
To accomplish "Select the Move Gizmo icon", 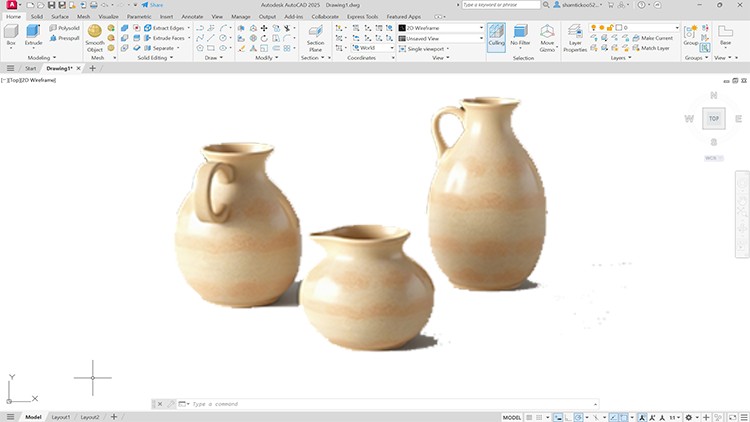I will (x=547, y=36).
